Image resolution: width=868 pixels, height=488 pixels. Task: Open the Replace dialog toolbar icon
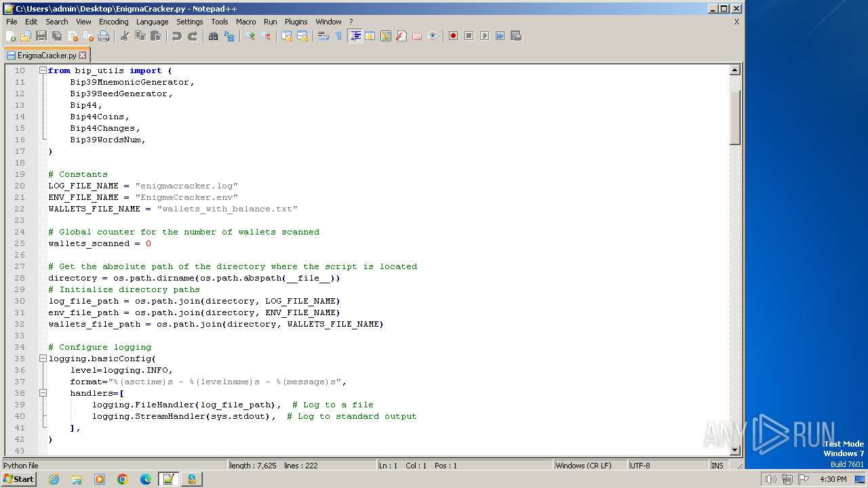(229, 36)
